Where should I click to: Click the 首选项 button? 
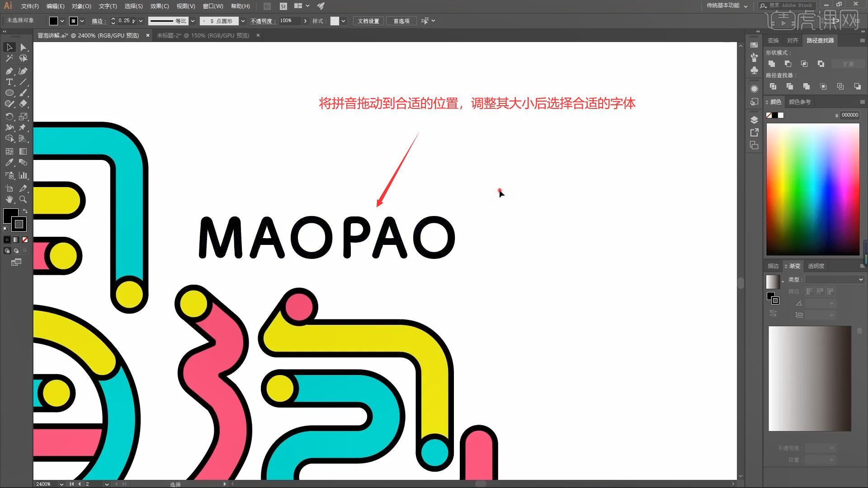(x=401, y=21)
